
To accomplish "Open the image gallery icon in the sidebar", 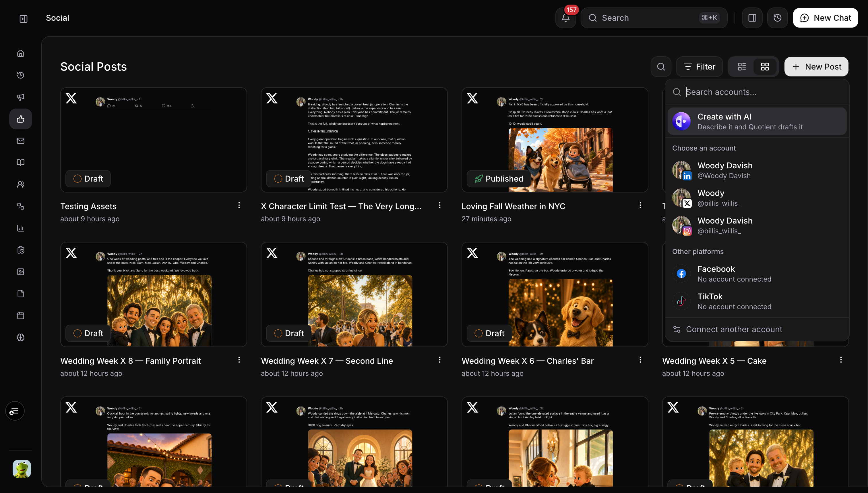I will (x=21, y=272).
